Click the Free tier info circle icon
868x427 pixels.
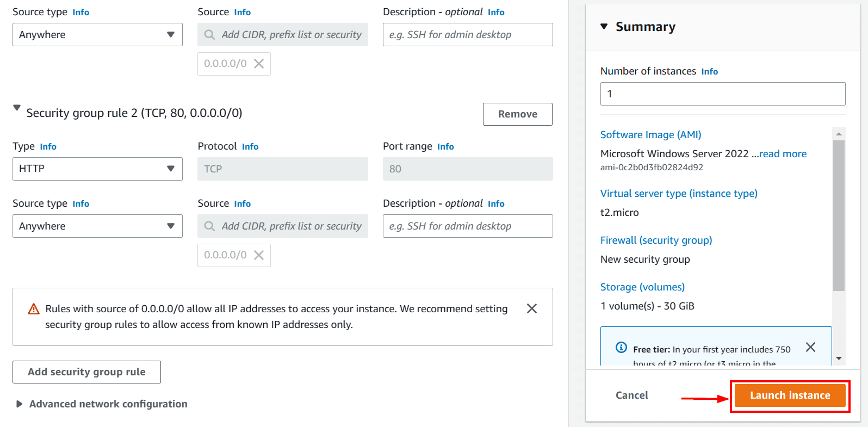tap(621, 348)
